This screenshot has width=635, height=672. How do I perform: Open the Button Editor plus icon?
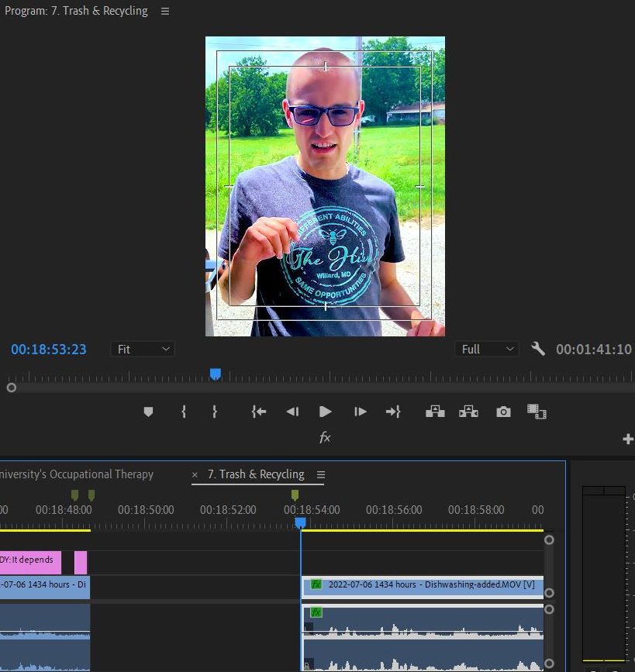[628, 439]
